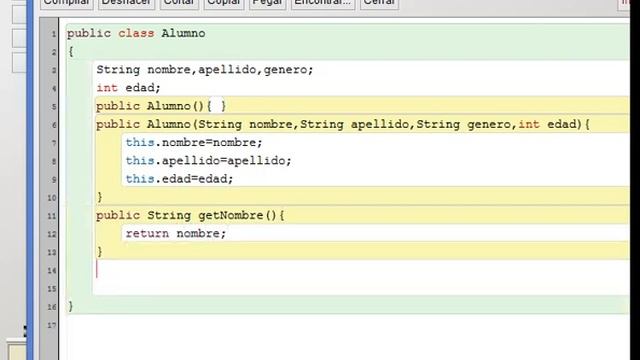
Task: Click the opening brace on line 2
Action: pyautogui.click(x=71, y=51)
